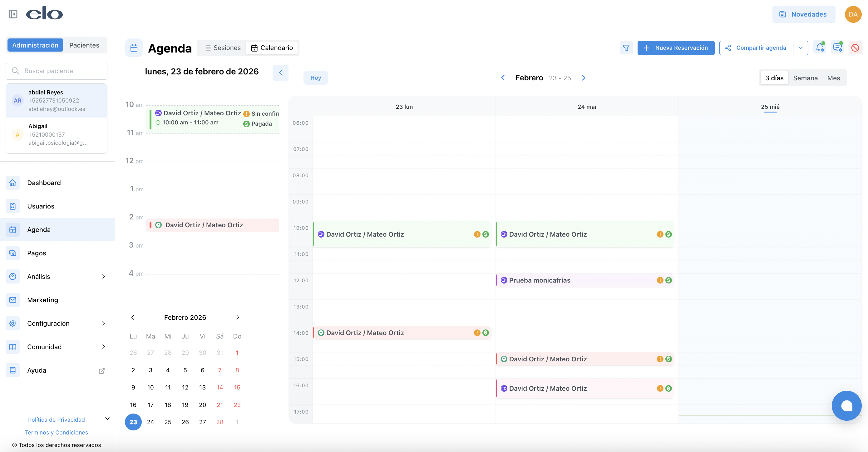Click the Nueva Reservación button
This screenshot has height=452, width=868.
pyautogui.click(x=676, y=48)
